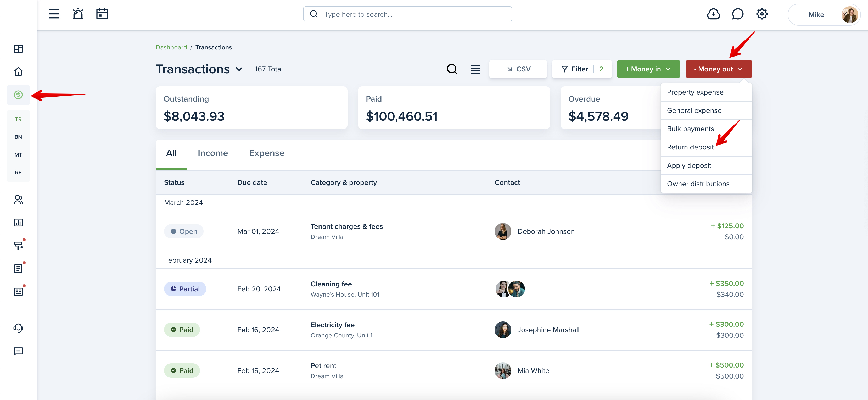Open Pet rent transaction row
Screen dimensions: 868x400
coord(453,371)
